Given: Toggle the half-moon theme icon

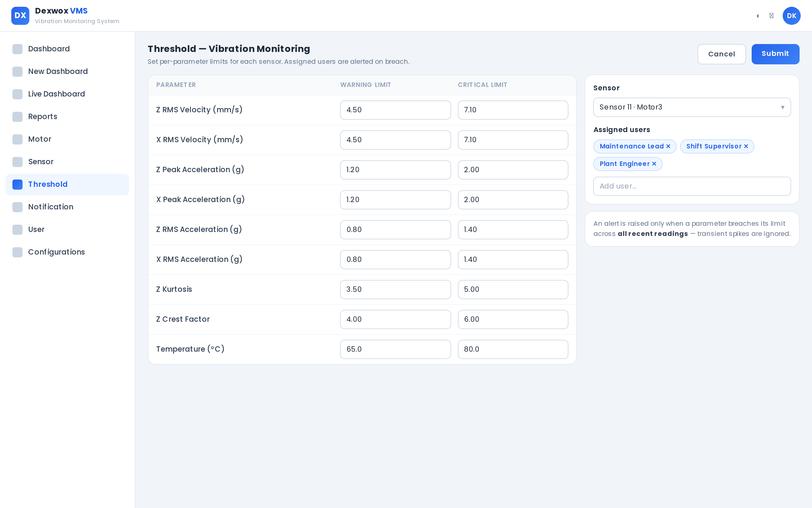Looking at the screenshot, I should click(758, 16).
